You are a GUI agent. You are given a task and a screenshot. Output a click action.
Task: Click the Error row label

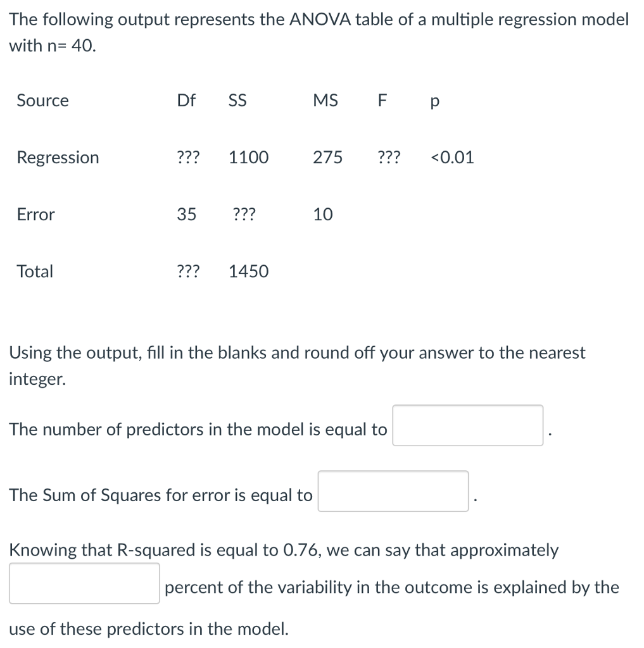point(35,215)
